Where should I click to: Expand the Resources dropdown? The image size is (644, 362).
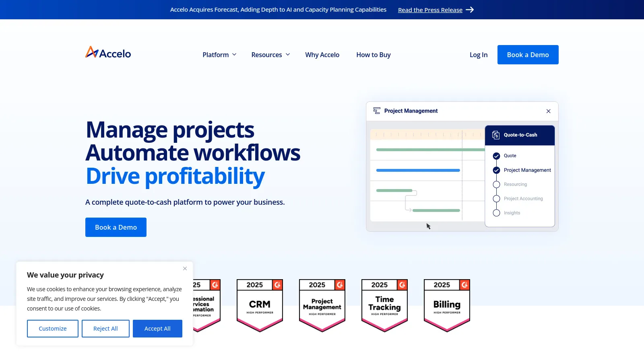click(270, 54)
